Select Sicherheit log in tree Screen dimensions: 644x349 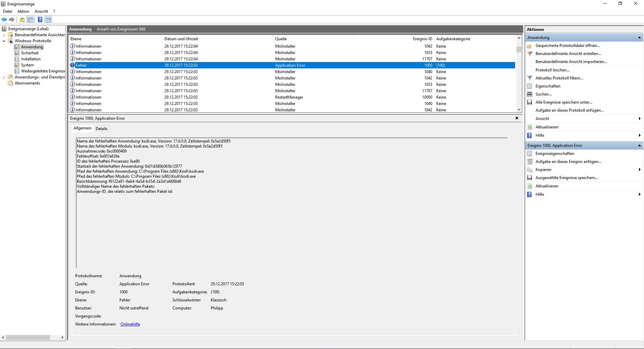30,53
